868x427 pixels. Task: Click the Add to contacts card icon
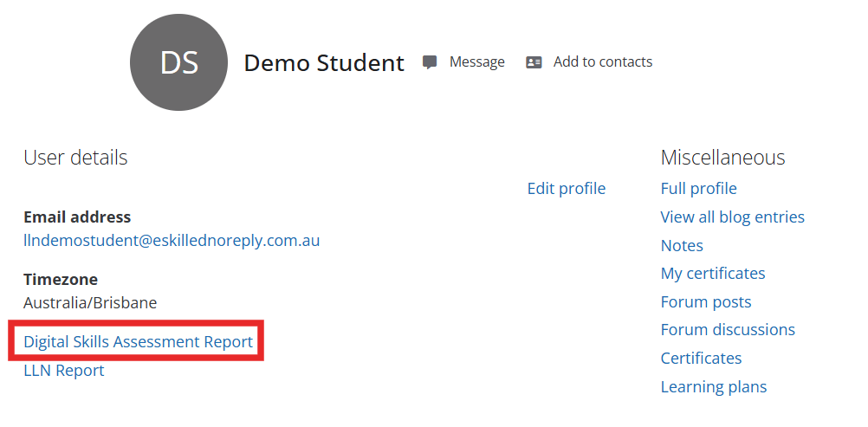pos(534,62)
